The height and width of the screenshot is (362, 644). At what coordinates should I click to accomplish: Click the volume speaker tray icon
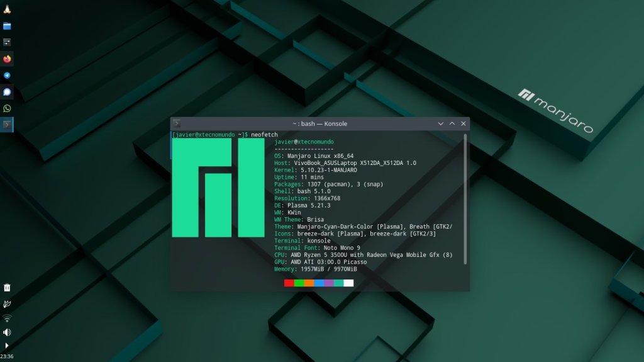coord(7,332)
